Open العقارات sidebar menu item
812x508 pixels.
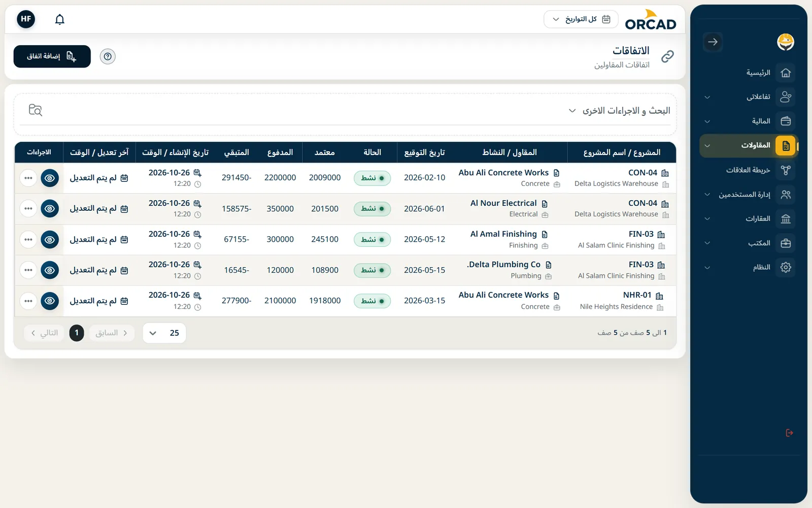pyautogui.click(x=758, y=219)
